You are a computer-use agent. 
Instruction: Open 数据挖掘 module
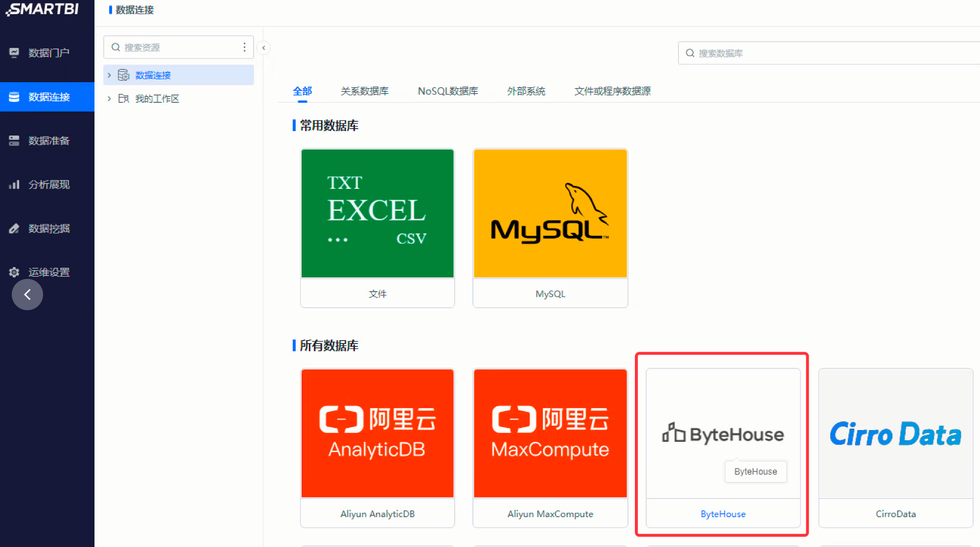47,228
